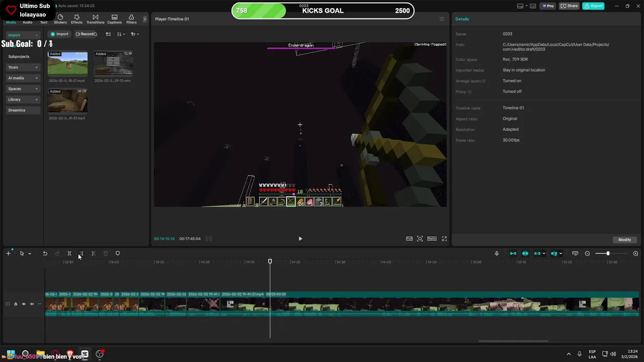644x362 pixels.
Task: Hide the main track with eye icon
Action: click(x=24, y=304)
